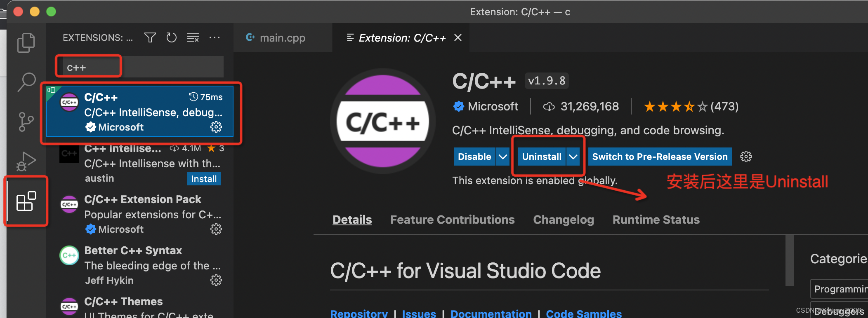Screen dimensions: 868x318
Task: Expand the Disable button dropdown arrow
Action: [503, 157]
